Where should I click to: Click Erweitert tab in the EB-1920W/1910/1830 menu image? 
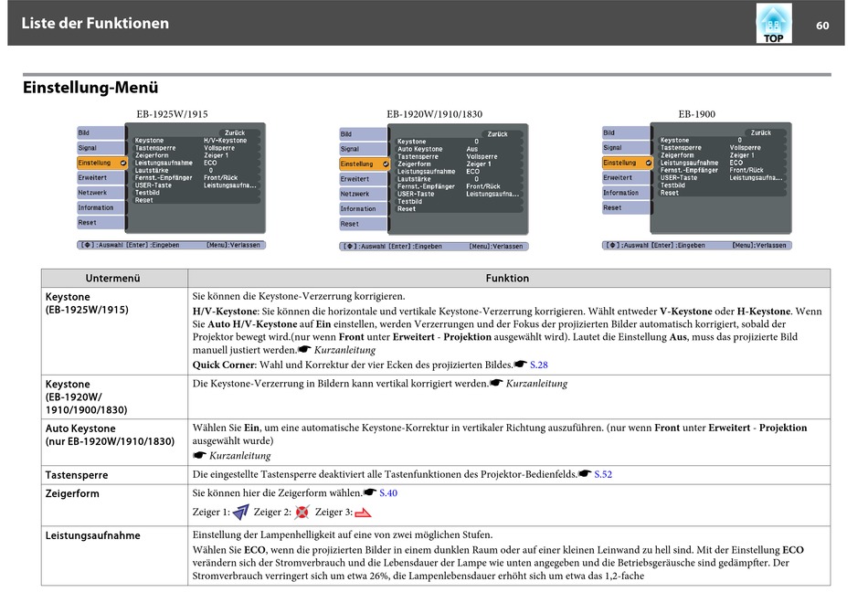(363, 179)
